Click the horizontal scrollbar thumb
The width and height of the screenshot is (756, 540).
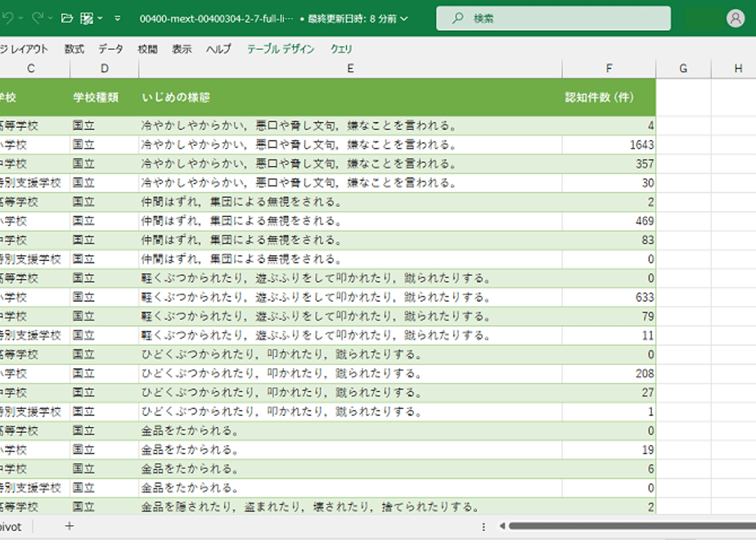(632, 526)
